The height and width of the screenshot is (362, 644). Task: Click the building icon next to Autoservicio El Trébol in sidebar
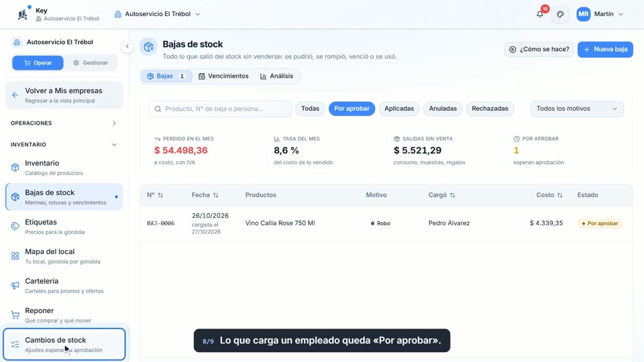coord(17,42)
